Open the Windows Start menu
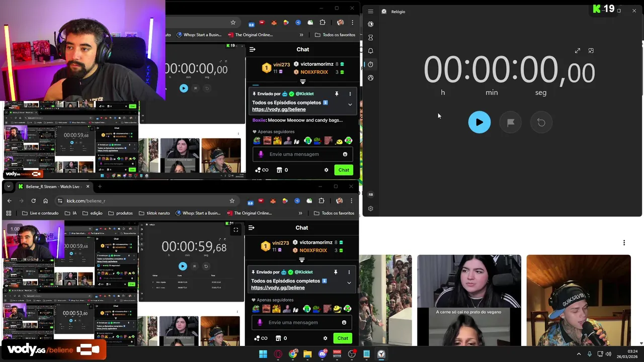 point(263,354)
